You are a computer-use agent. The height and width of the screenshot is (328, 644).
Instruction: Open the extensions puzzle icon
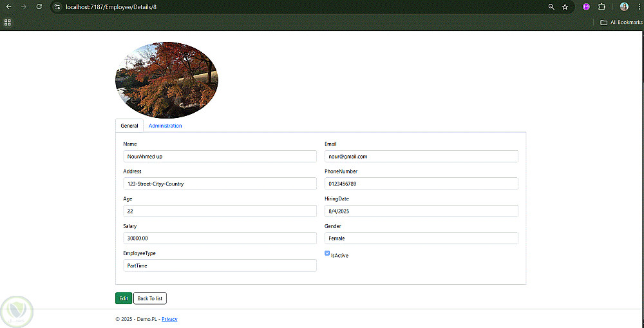click(x=601, y=7)
